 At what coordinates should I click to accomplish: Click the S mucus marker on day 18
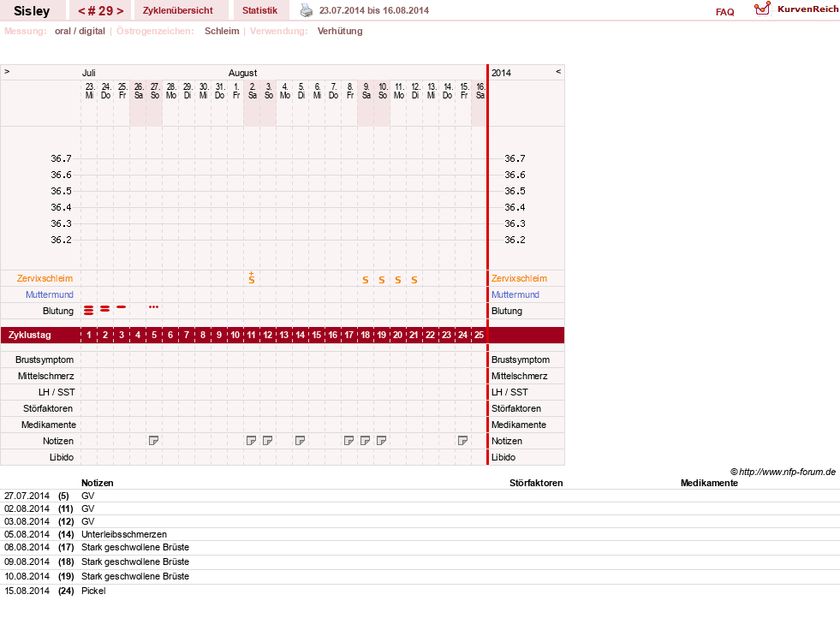tap(366, 280)
